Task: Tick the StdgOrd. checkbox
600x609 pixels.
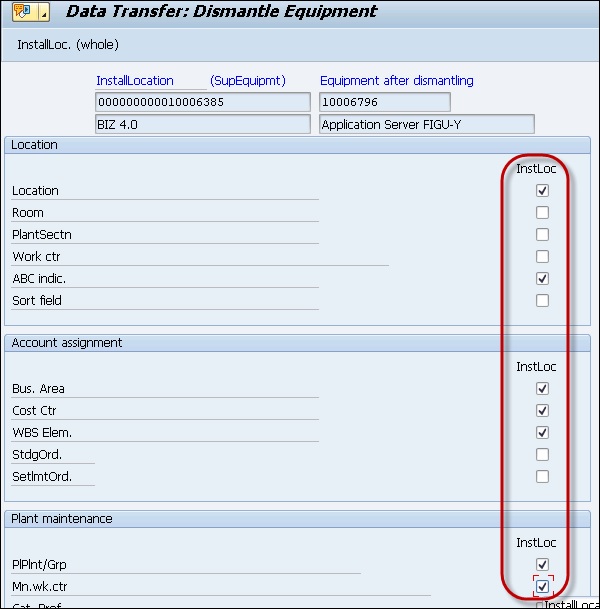Action: pyautogui.click(x=542, y=455)
